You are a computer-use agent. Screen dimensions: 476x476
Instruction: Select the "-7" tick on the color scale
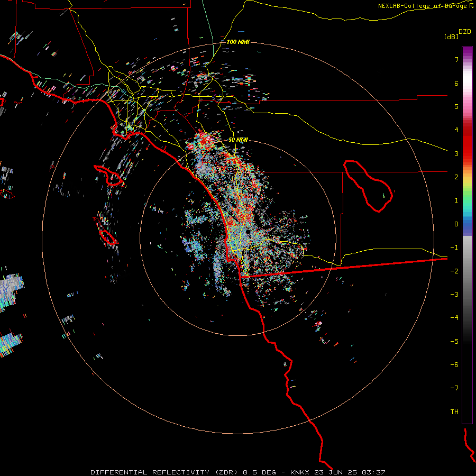454,388
